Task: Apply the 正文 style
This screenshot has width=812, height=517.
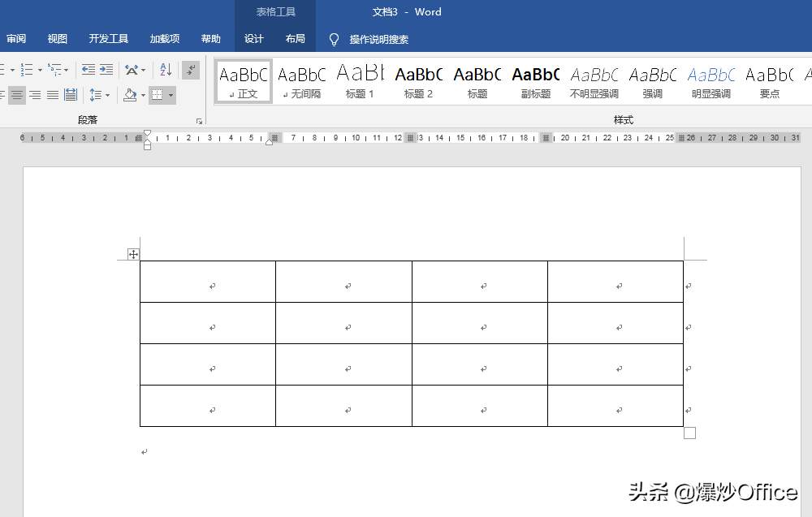Action: coord(244,81)
